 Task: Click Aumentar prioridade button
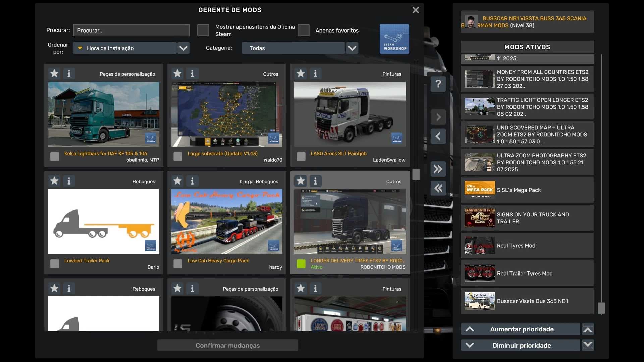(x=521, y=329)
